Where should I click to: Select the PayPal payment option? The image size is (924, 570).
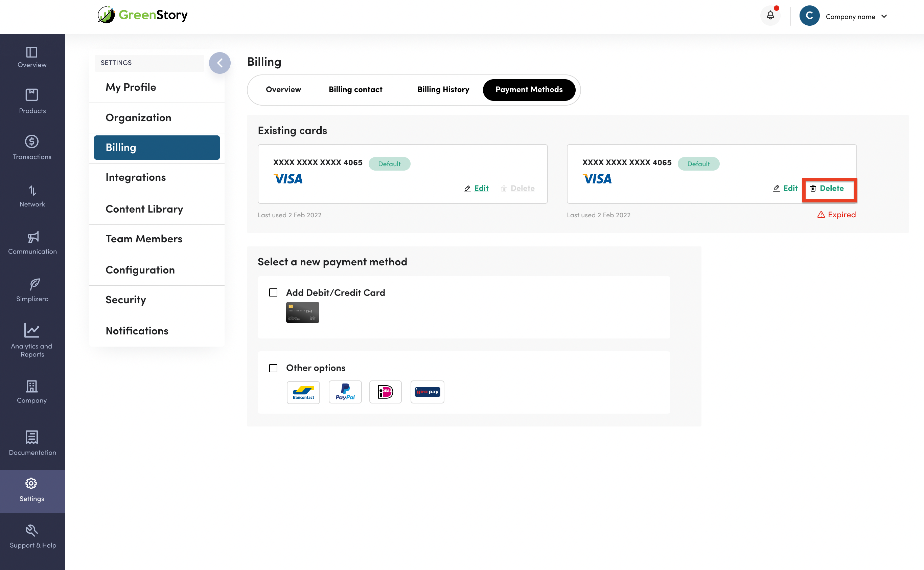[x=345, y=392]
